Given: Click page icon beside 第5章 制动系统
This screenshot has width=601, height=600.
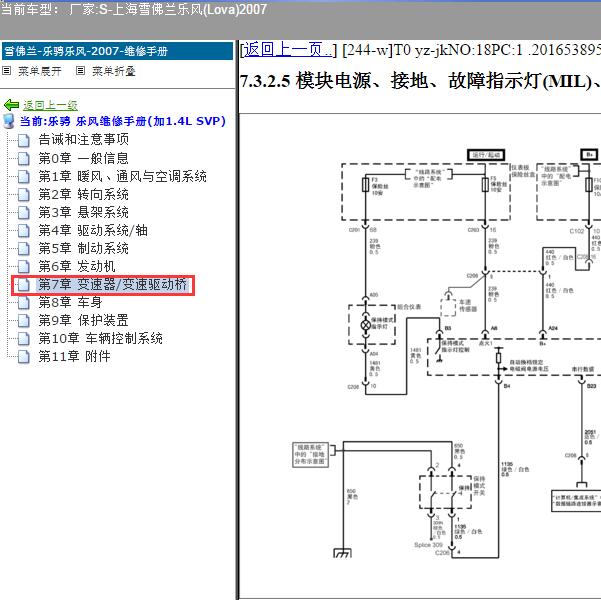Looking at the screenshot, I should [24, 248].
